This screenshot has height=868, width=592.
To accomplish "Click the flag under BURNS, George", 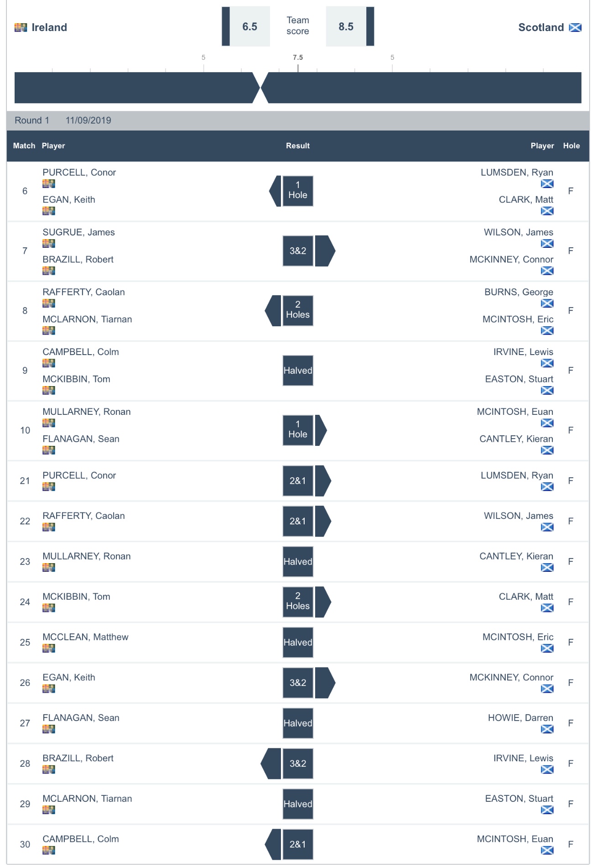I will tap(547, 303).
